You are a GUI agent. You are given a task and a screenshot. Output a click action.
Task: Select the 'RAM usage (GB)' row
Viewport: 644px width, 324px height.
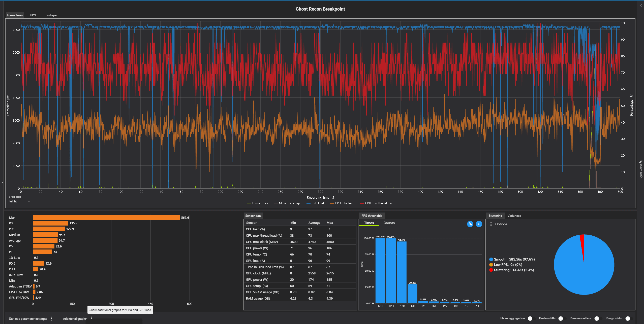tap(300, 298)
